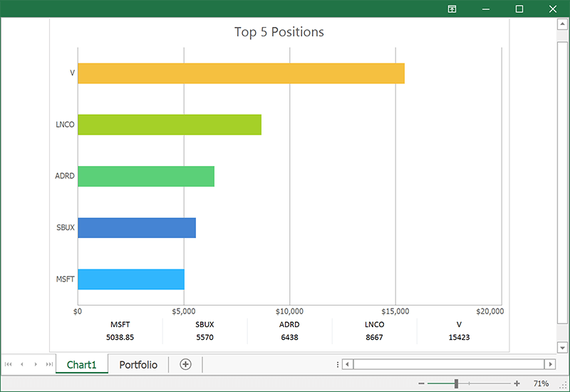The image size is (570, 392).
Task: Click the tab bar splitter handle
Action: pos(337,364)
